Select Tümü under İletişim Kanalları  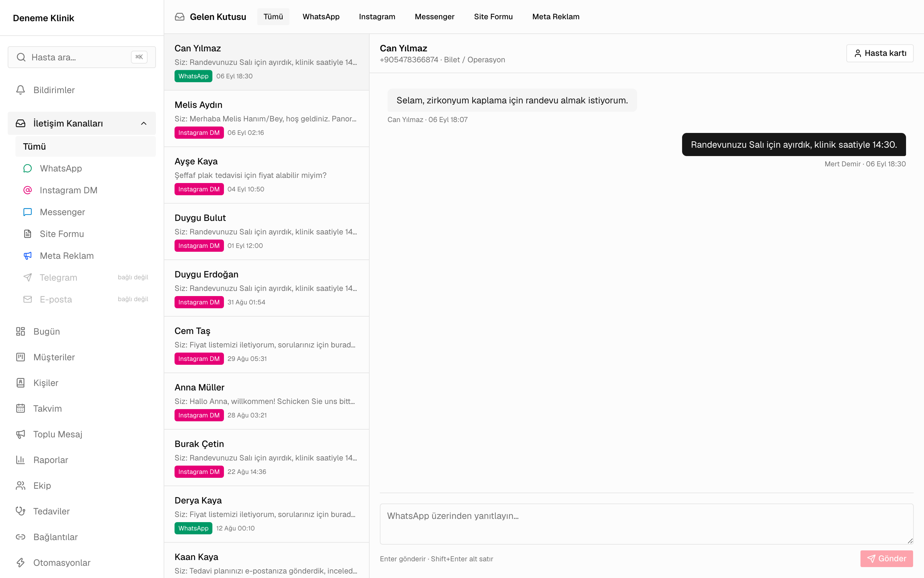click(86, 146)
